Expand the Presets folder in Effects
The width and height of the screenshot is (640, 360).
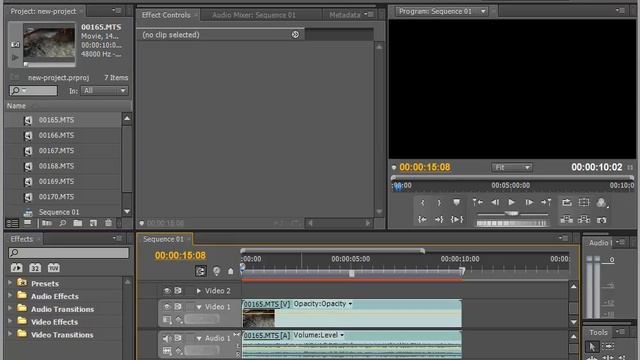pos(10,282)
